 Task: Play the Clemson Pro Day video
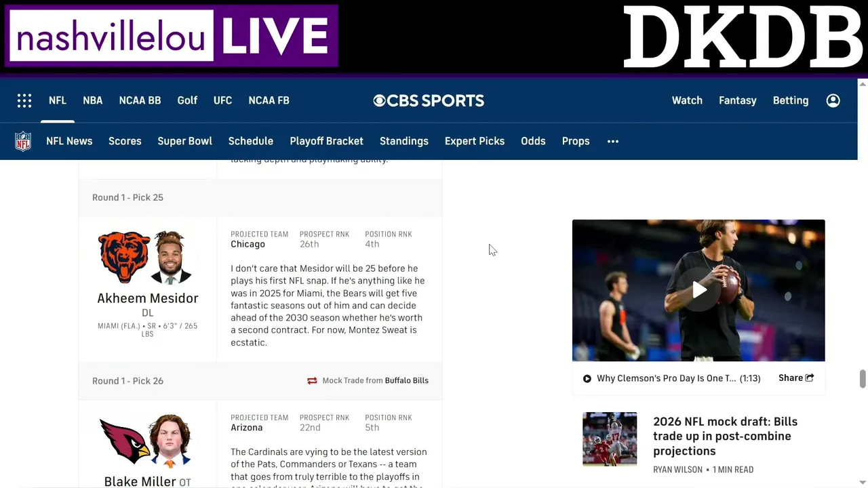(x=698, y=290)
